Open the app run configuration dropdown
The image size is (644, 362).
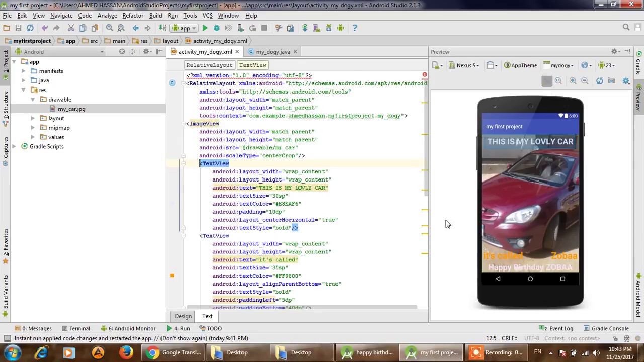[185, 28]
